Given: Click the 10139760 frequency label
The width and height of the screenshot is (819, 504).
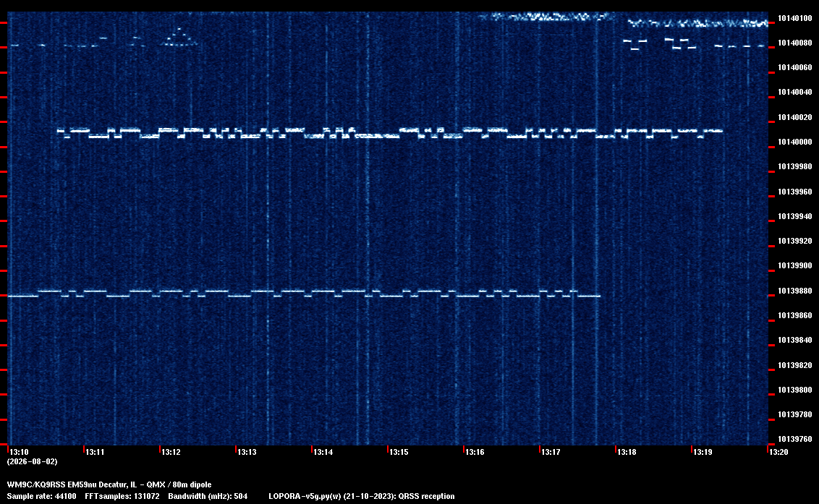Looking at the screenshot, I should tap(795, 439).
